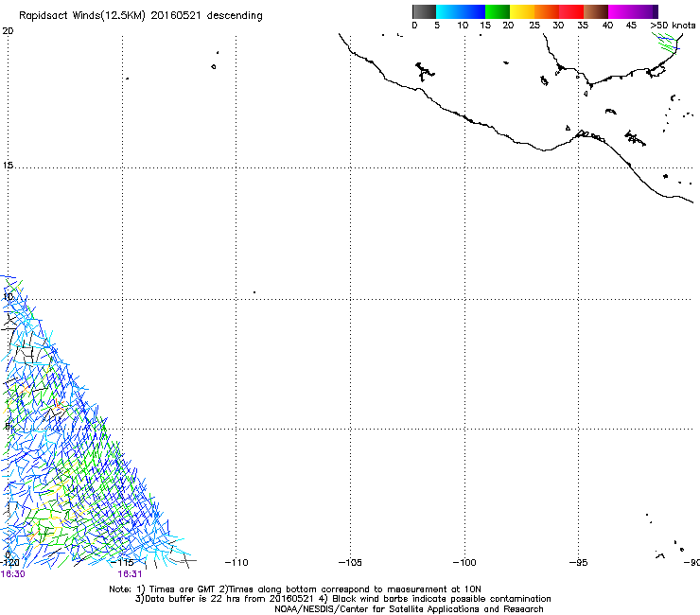Click the yellow 20-25 knots color swatch
This screenshot has width=700, height=615.
click(x=522, y=11)
